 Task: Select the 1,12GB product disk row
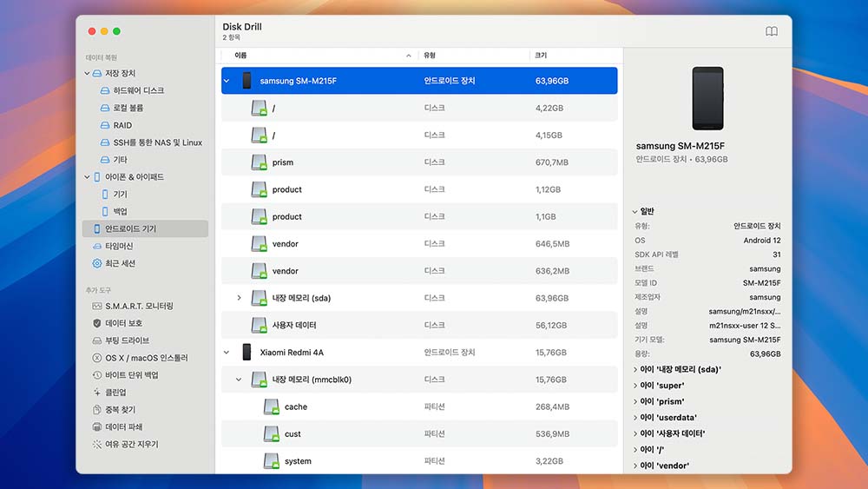[419, 189]
